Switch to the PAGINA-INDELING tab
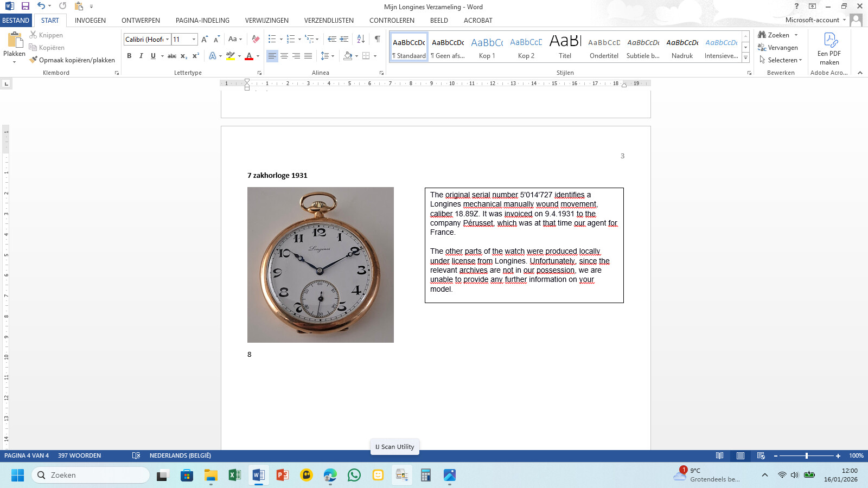 (x=202, y=21)
